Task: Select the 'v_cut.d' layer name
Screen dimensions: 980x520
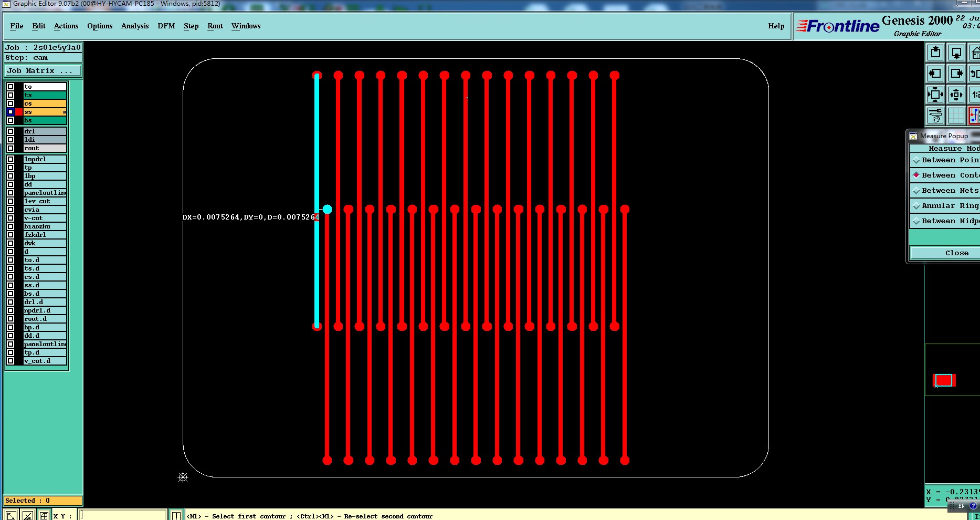Action: pos(45,361)
